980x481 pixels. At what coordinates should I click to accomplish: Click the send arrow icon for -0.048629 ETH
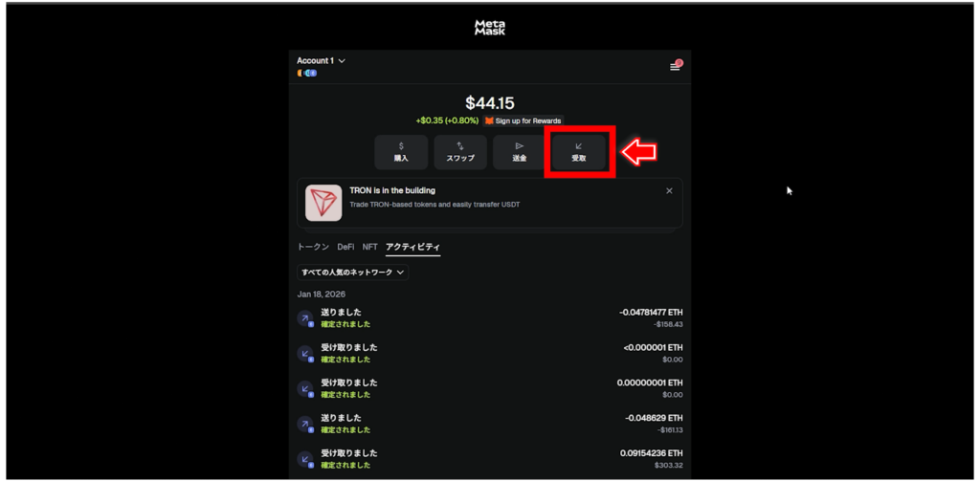305,425
